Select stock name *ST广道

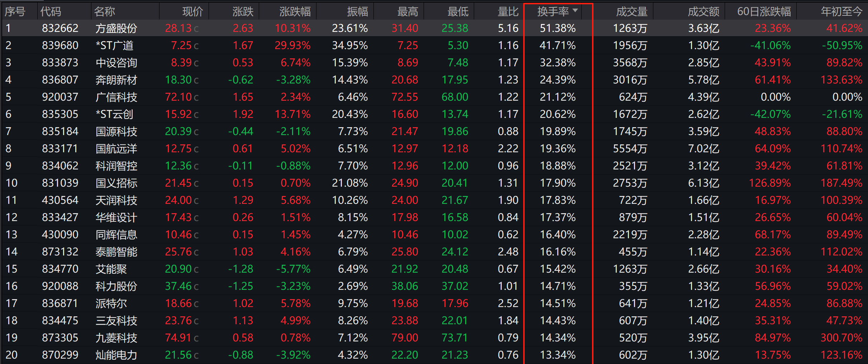115,45
